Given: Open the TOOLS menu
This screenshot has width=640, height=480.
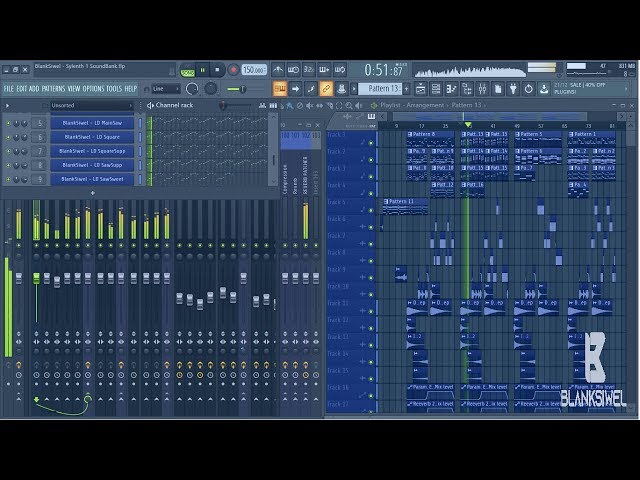Looking at the screenshot, I should pyautogui.click(x=114, y=89).
